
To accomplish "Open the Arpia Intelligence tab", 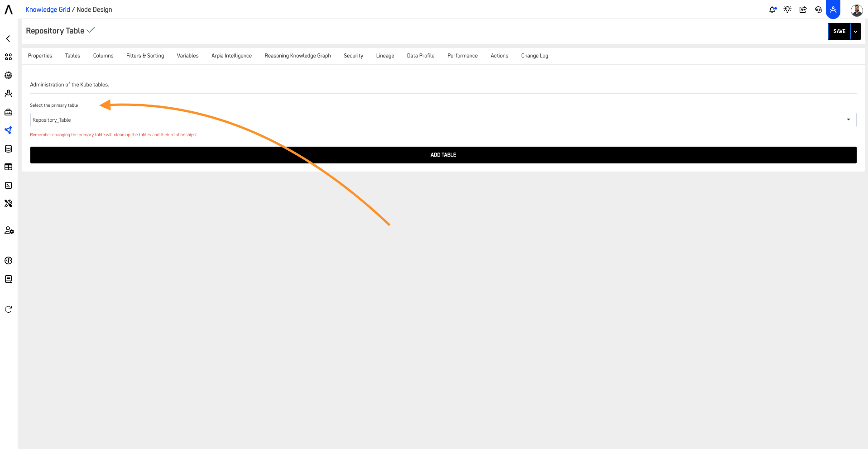I will tap(231, 56).
